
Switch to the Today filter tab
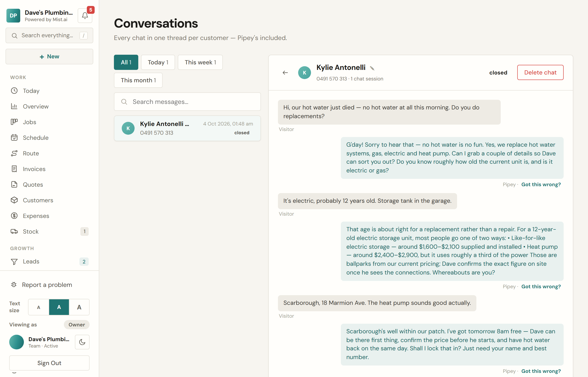[158, 62]
